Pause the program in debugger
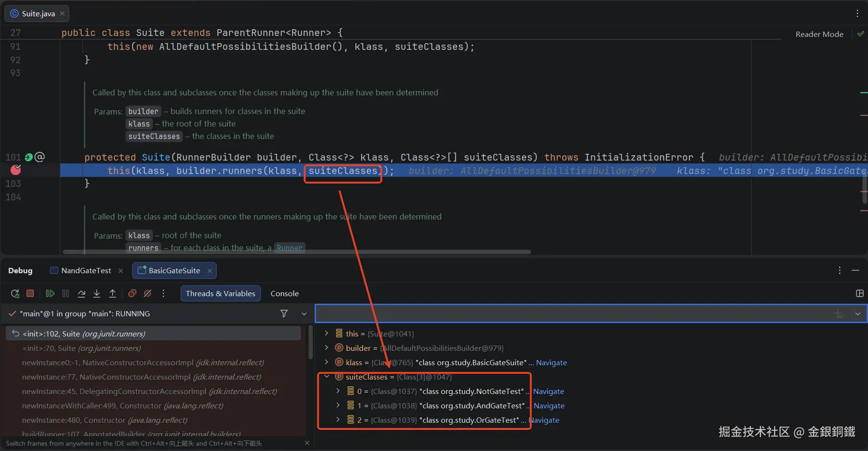 [66, 293]
